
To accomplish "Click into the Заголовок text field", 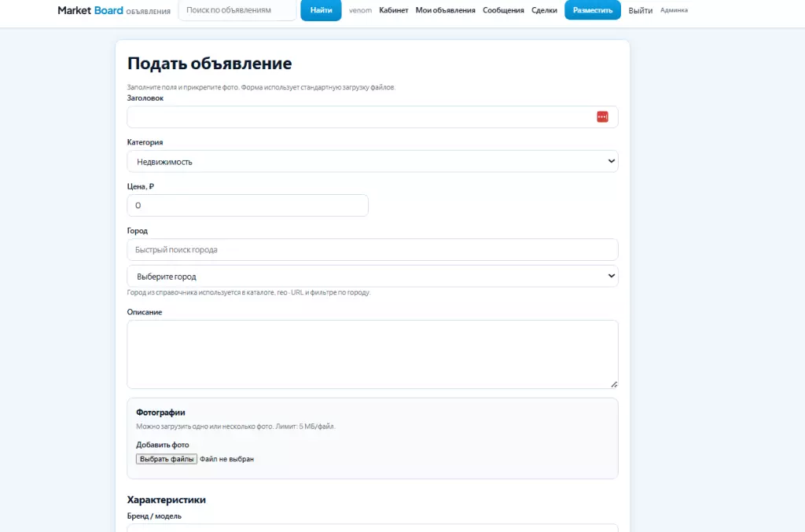I will [x=358, y=117].
